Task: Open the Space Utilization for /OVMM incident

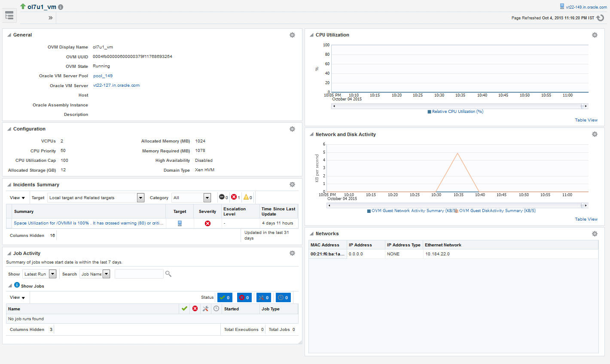Action: coord(88,223)
